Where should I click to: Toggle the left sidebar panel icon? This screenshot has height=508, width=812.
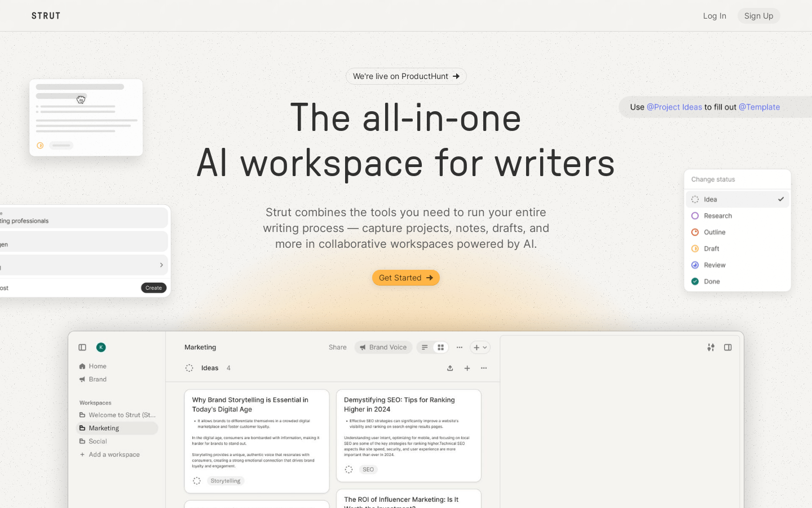82,348
